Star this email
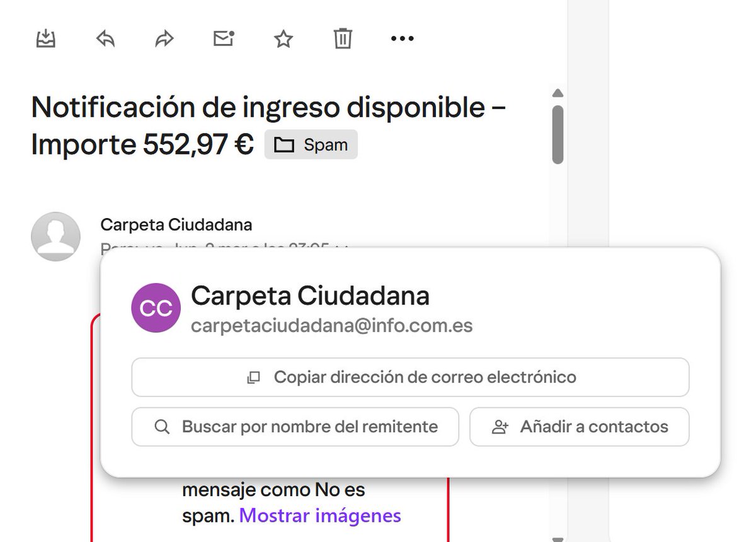 tap(283, 39)
